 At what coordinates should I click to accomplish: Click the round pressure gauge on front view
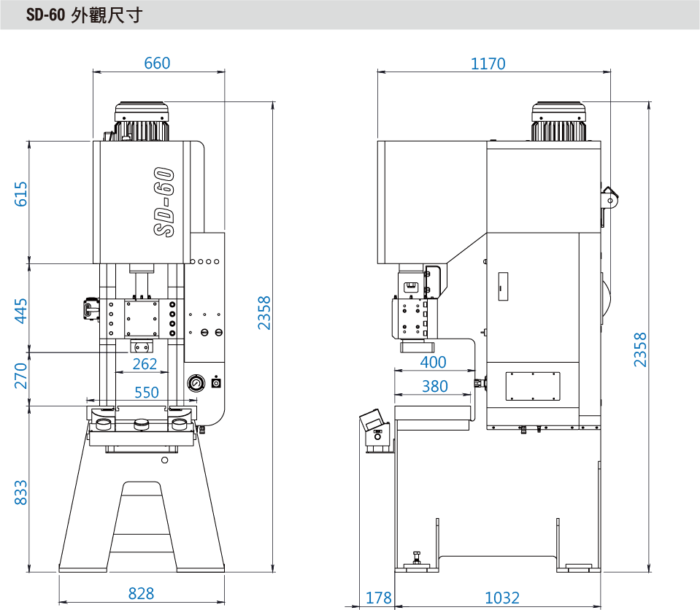[195, 382]
